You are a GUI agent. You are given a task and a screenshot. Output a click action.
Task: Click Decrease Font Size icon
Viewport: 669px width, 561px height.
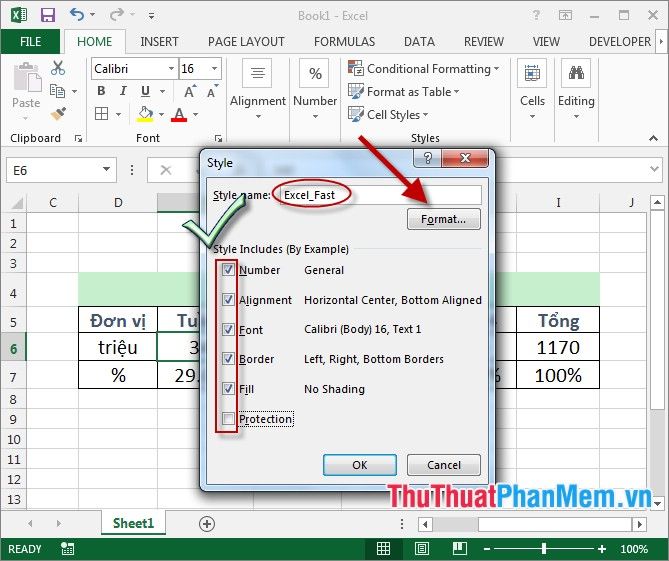coord(212,92)
